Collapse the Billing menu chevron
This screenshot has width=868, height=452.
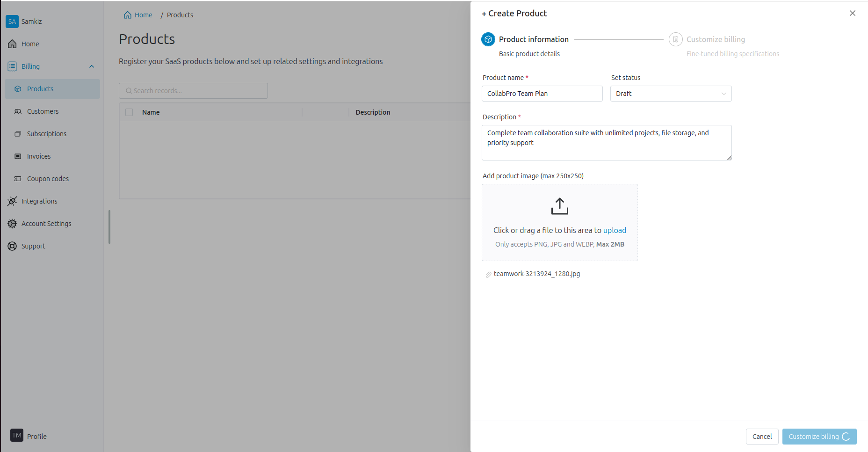(92, 66)
